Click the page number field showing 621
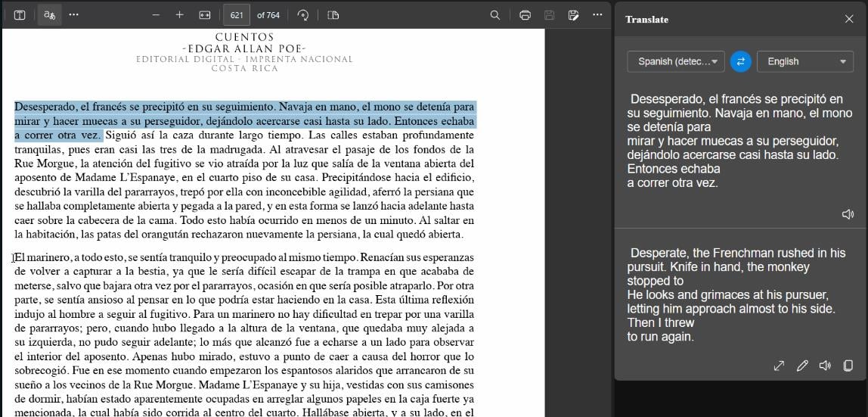 pos(237,15)
